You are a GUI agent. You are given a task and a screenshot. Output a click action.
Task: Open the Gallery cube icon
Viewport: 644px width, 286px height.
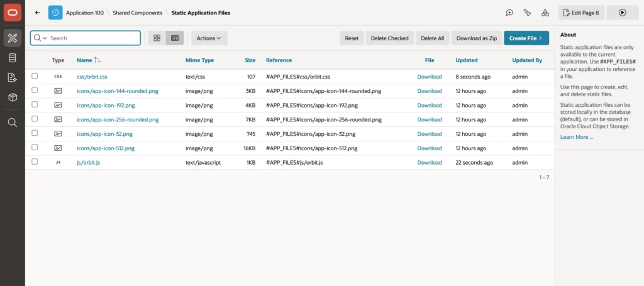click(13, 97)
